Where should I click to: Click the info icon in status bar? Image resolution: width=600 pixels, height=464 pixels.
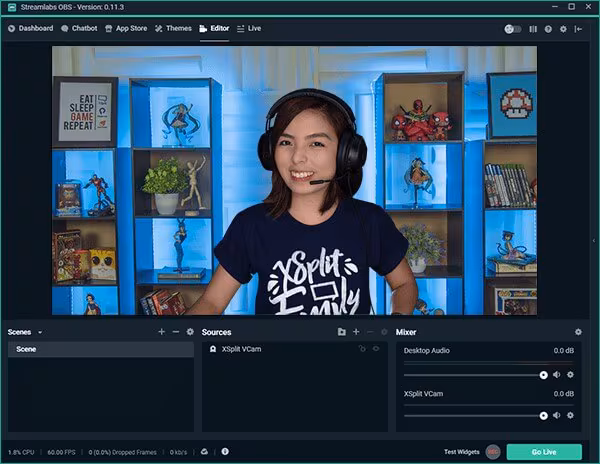225,451
